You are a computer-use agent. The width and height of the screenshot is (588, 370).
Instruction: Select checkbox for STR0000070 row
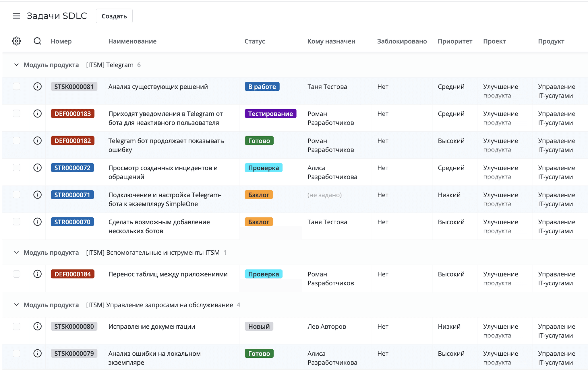point(17,222)
